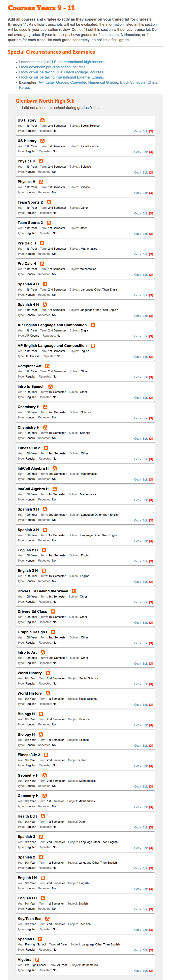Delete the Intro to Speech course
Screen dimensions: 171x980
(151, 397)
